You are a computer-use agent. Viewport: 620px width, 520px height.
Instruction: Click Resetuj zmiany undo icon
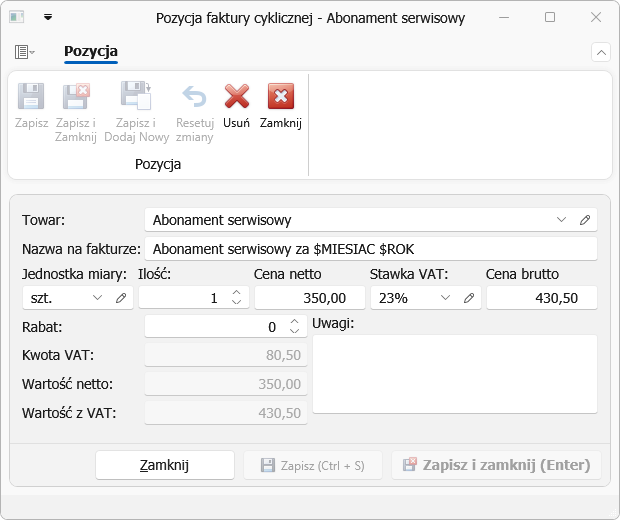click(195, 96)
